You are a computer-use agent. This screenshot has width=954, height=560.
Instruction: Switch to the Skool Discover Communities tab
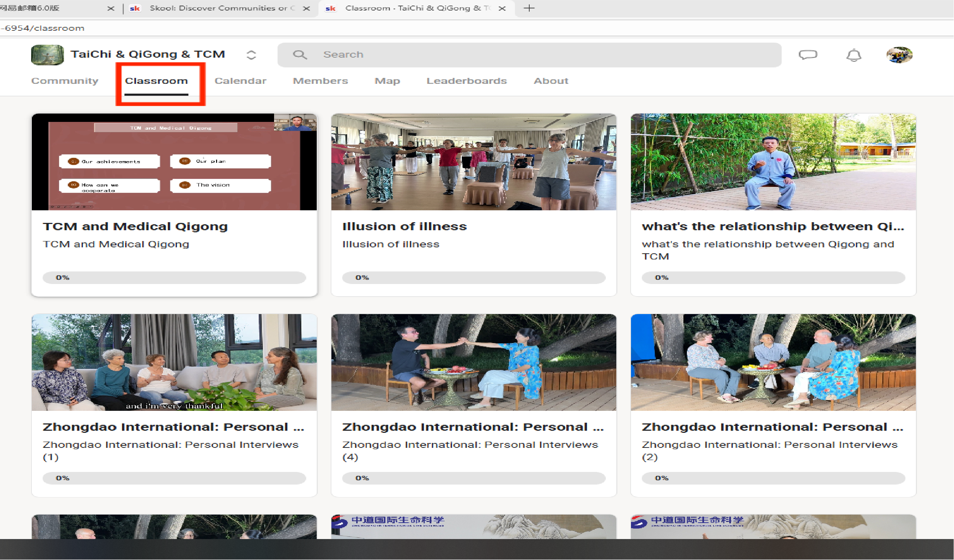[218, 8]
